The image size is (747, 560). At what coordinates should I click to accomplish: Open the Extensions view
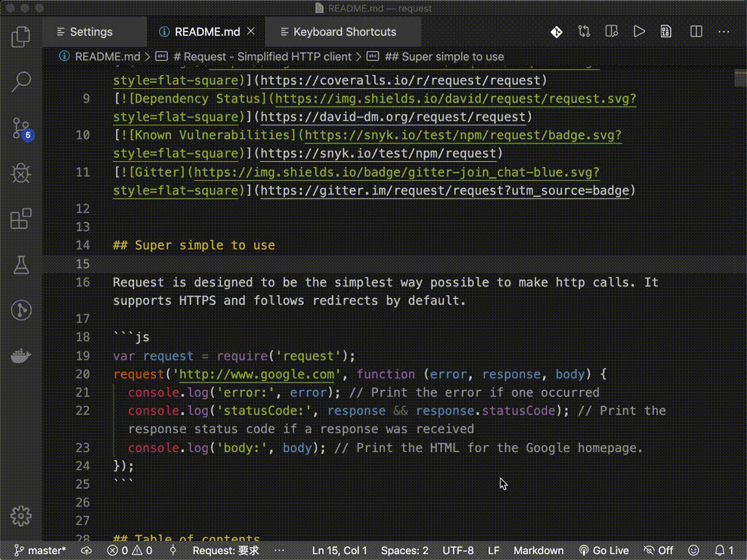pyautogui.click(x=20, y=219)
